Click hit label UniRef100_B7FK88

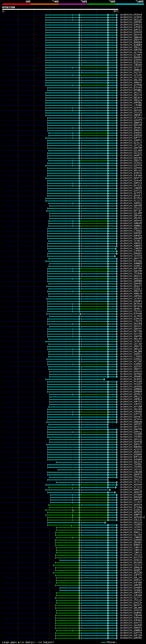point(131,314)
